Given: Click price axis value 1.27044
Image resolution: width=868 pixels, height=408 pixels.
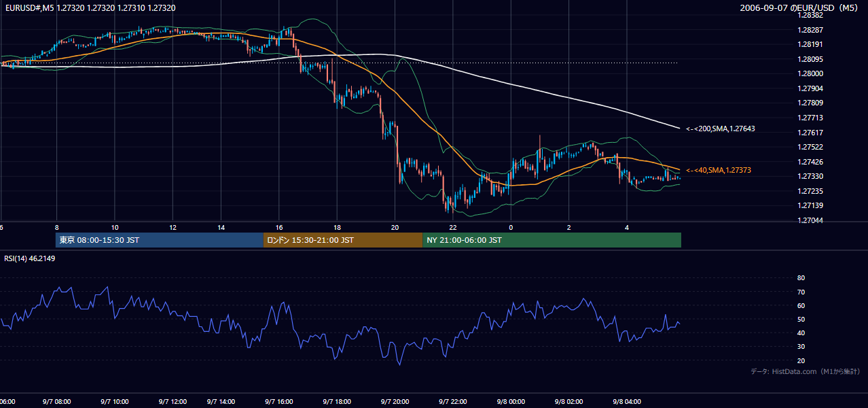Looking at the screenshot, I should point(810,220).
